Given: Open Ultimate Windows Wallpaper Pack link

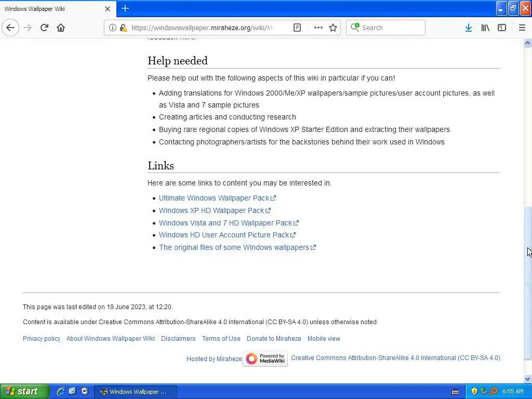Looking at the screenshot, I should (x=217, y=198).
